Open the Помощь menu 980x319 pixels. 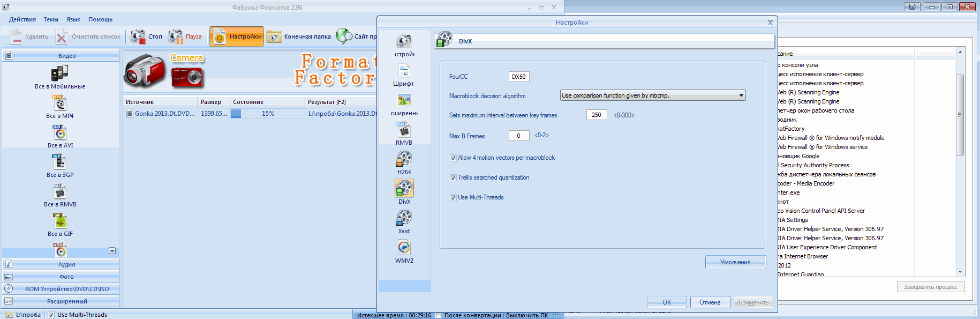pos(100,19)
